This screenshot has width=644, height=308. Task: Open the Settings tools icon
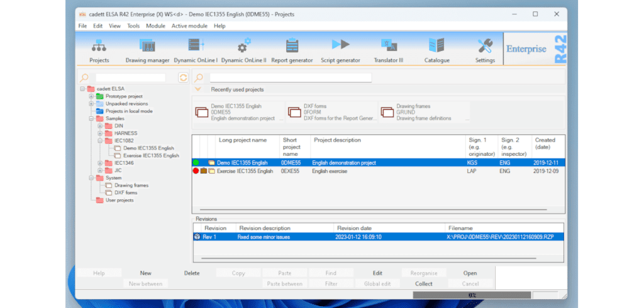(x=485, y=50)
